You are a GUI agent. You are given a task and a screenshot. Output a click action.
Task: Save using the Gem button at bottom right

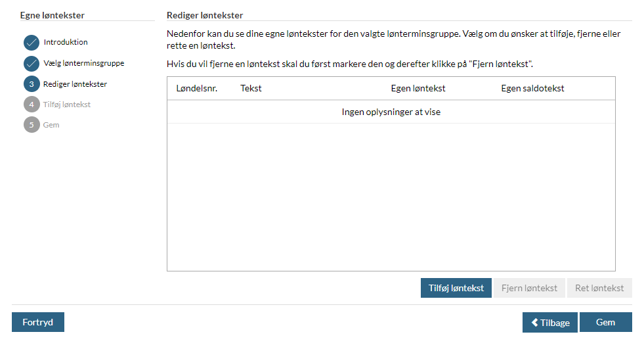click(x=605, y=322)
